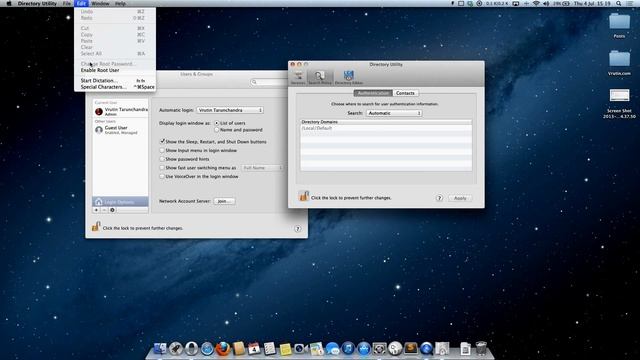This screenshot has width=640, height=360.
Task: Click the help button in Directory Utility
Action: [x=439, y=198]
